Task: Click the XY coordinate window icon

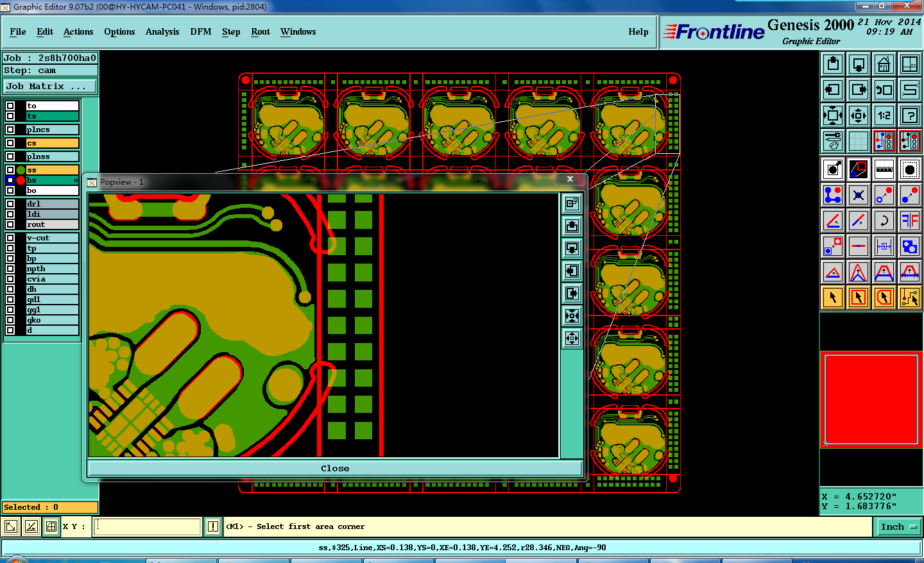Action: pos(910,64)
